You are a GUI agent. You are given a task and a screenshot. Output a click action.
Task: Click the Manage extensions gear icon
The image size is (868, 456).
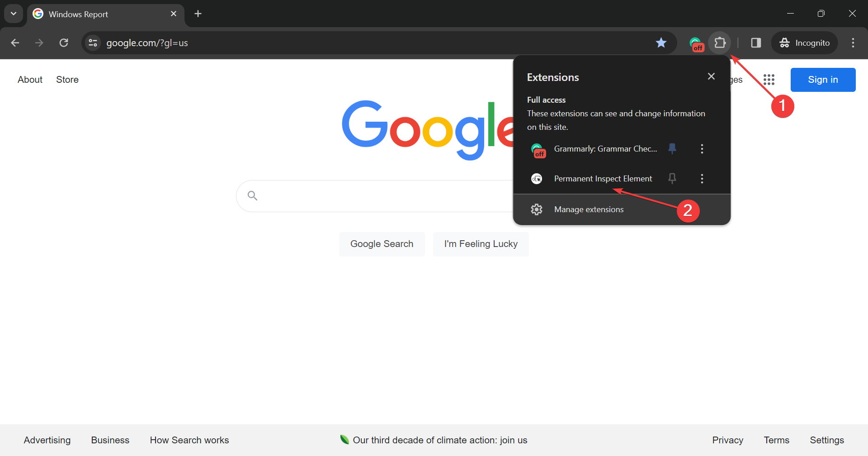[x=537, y=209]
